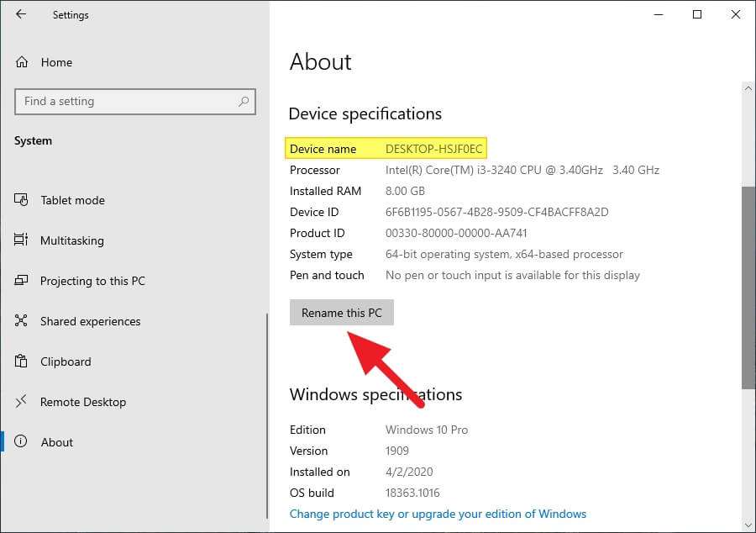
Task: Click the search magnifier icon
Action: [244, 101]
